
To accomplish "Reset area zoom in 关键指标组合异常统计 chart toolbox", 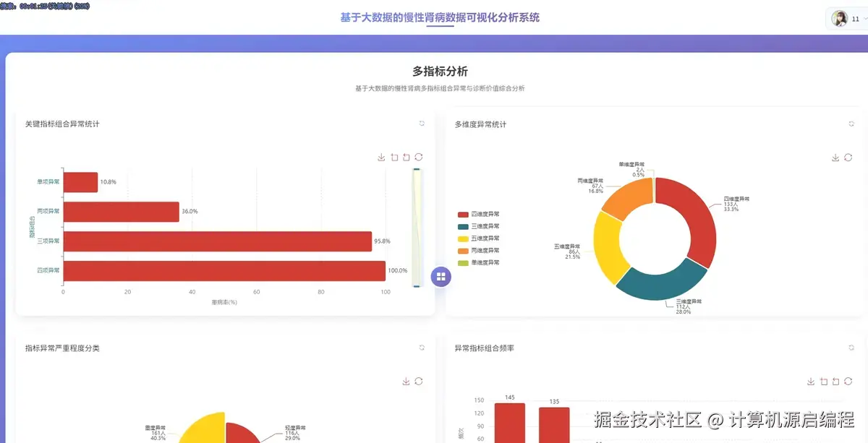I will tap(406, 157).
